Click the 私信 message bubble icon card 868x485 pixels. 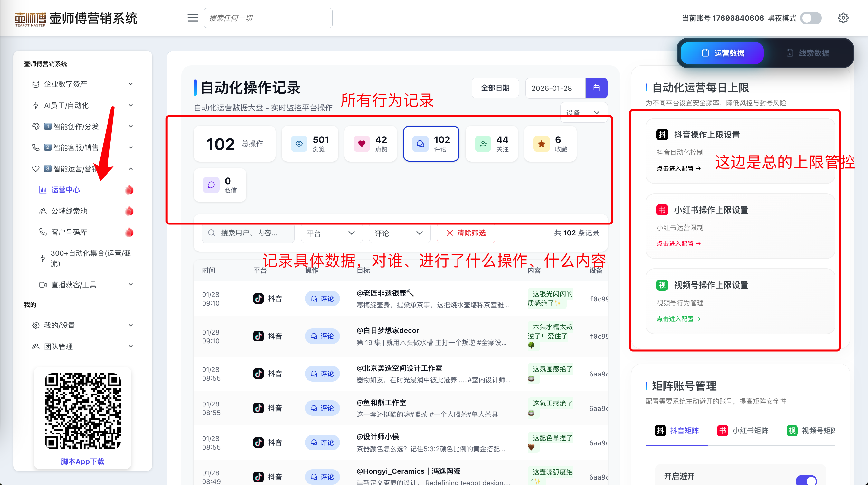[220, 185]
